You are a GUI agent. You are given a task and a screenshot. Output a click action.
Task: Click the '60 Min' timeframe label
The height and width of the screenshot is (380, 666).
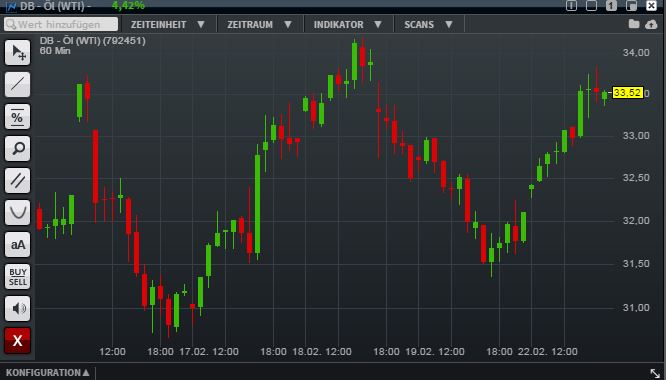coord(55,51)
